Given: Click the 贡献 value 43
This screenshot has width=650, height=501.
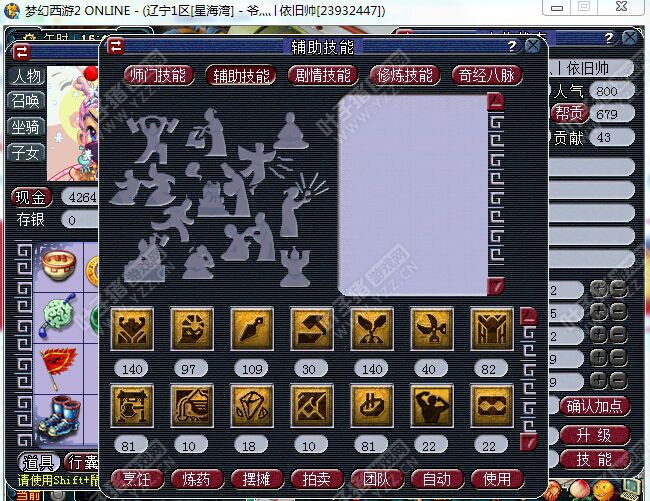Looking at the screenshot, I should pyautogui.click(x=612, y=137).
